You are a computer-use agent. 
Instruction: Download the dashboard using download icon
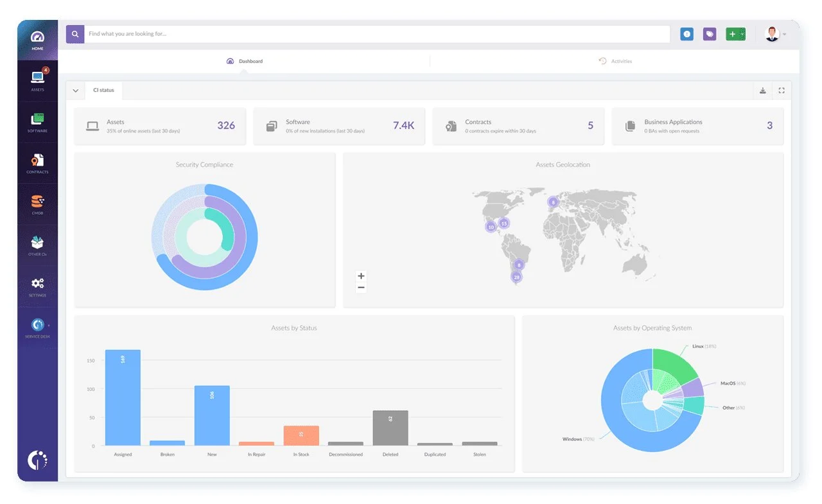click(x=763, y=91)
